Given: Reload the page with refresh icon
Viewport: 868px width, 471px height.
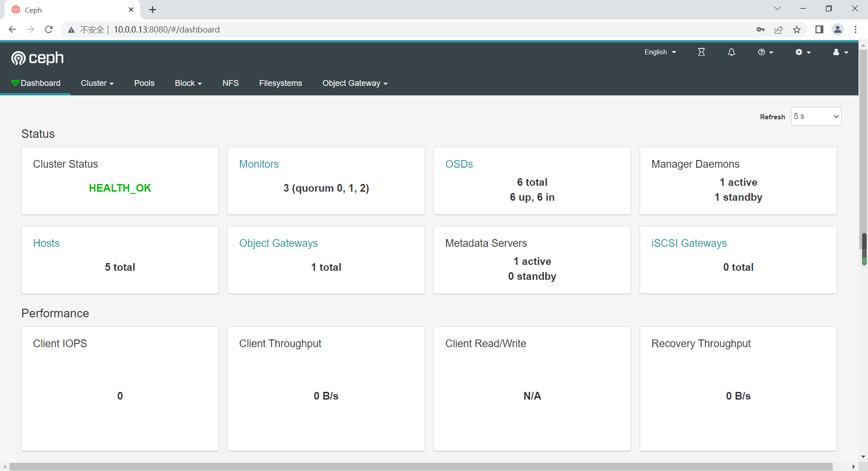Looking at the screenshot, I should click(49, 29).
